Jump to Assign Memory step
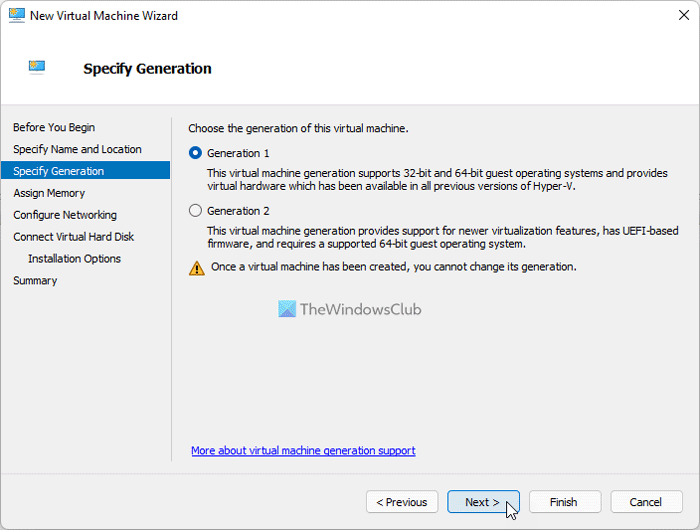Viewport: 700px width, 530px height. [x=49, y=193]
